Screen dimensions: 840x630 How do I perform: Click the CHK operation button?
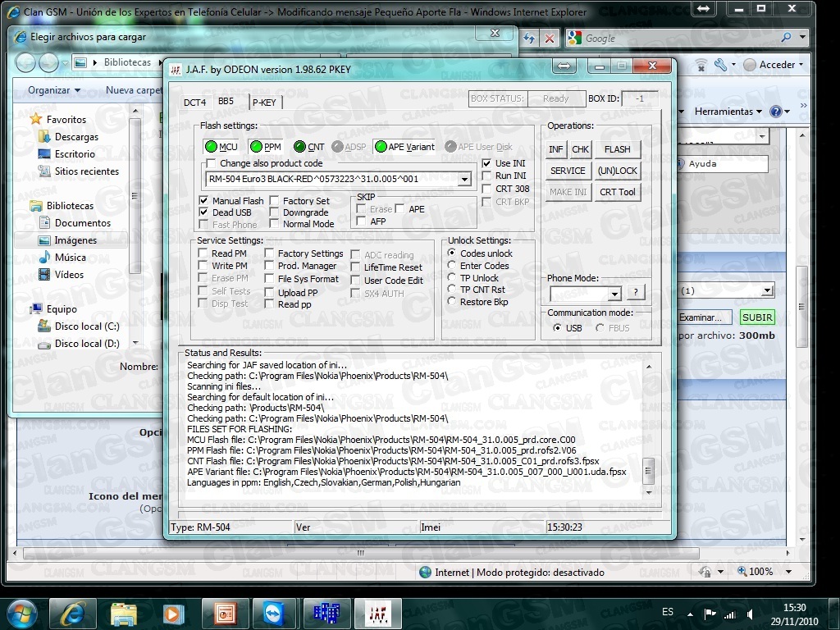tap(580, 149)
